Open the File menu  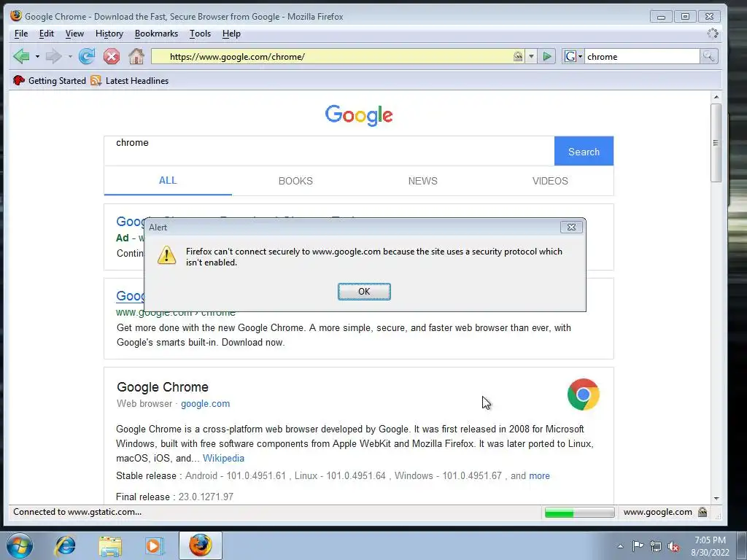[21, 34]
